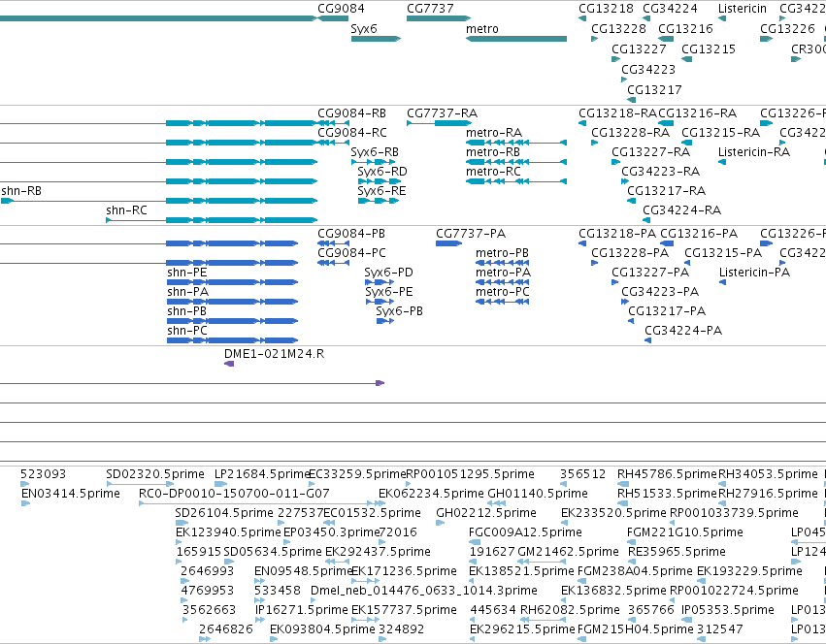Open the Syx6-PD protein label

coord(389,273)
